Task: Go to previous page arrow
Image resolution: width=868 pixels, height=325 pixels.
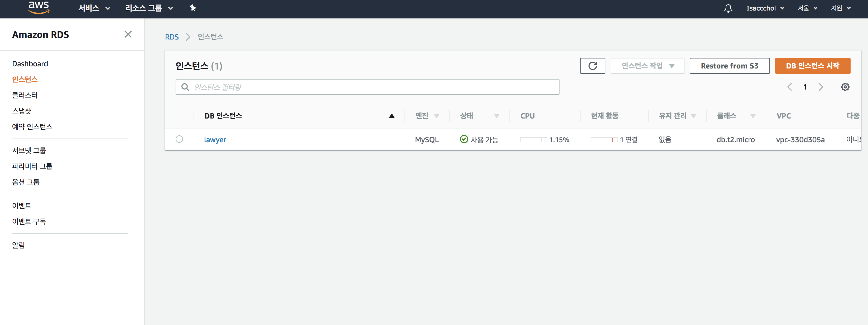Action: coord(789,87)
